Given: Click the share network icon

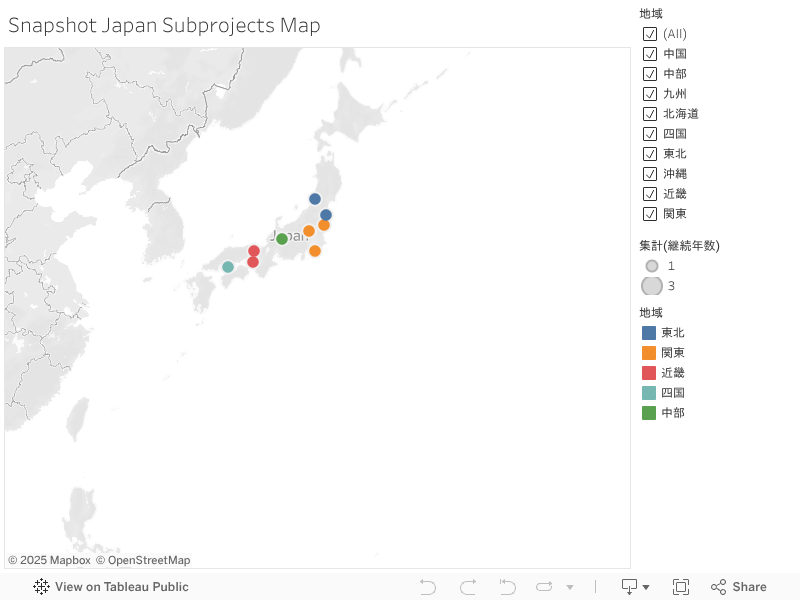Looking at the screenshot, I should pos(718,587).
